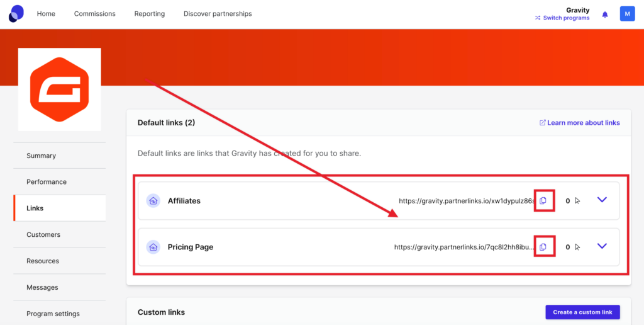This screenshot has height=325, width=644.
Task: Click the Affiliates row home icon
Action: [153, 201]
